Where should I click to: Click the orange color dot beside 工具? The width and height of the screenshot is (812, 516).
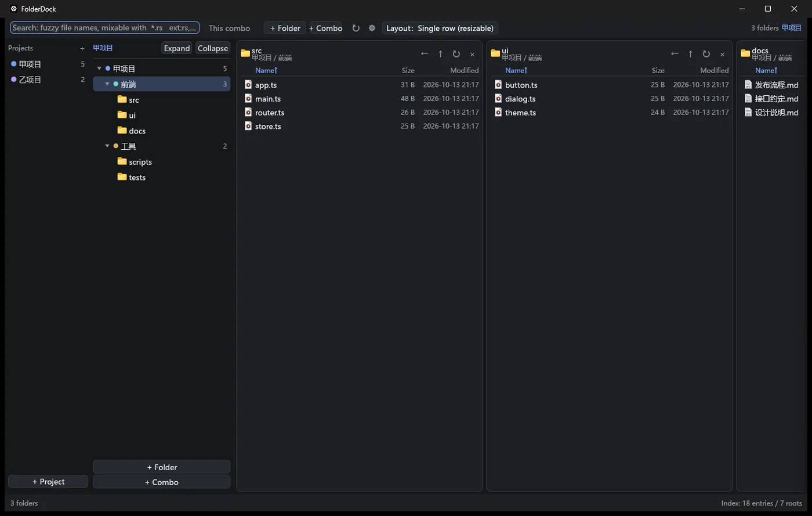[116, 146]
